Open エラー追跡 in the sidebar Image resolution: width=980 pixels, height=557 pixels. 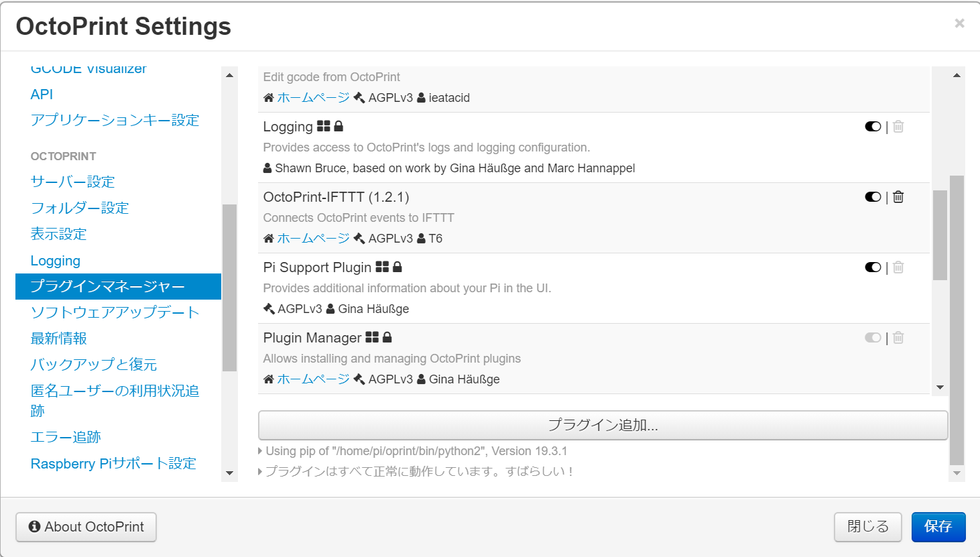(x=66, y=437)
